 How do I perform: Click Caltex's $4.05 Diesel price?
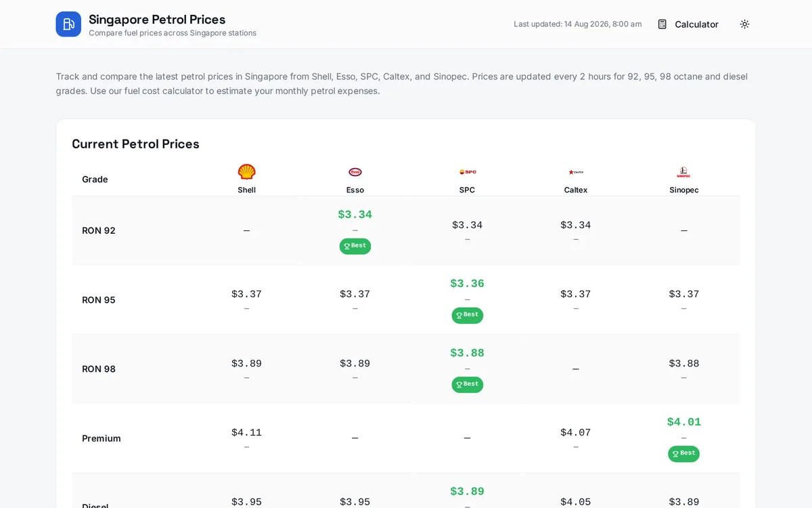click(576, 502)
